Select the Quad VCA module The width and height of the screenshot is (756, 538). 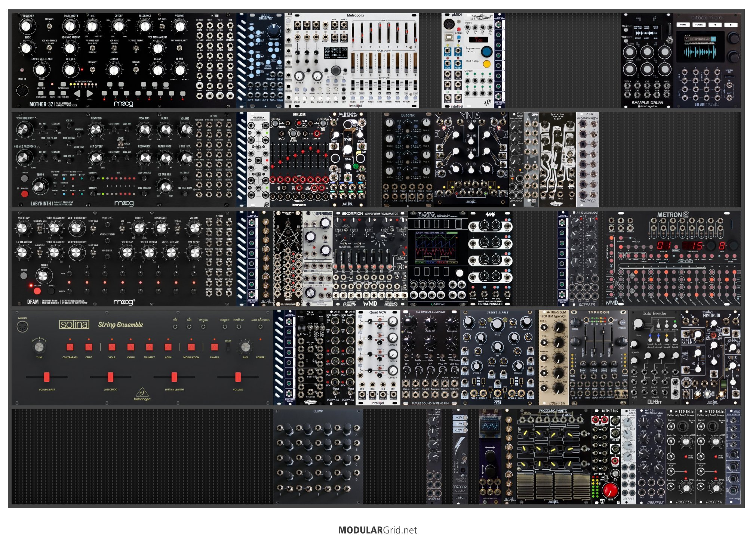tap(378, 358)
